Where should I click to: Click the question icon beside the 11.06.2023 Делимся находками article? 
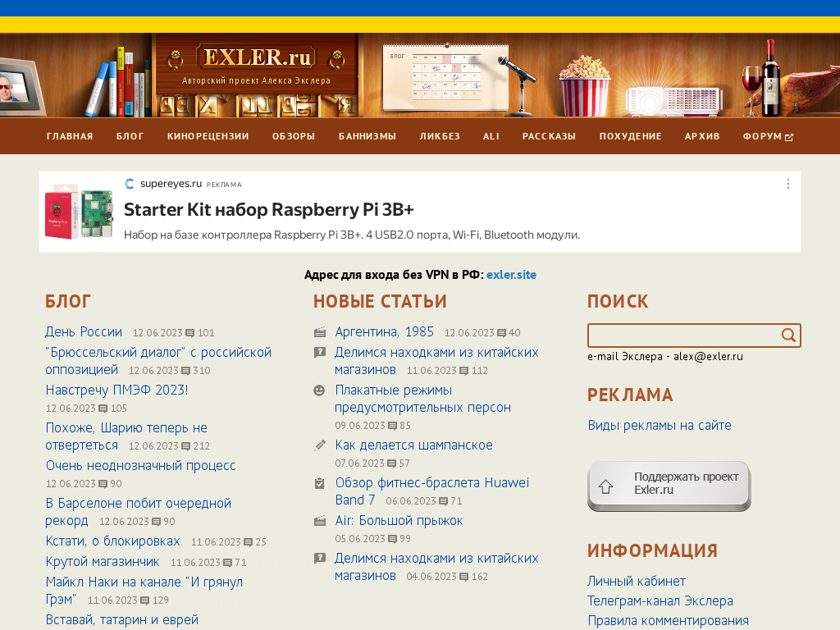pyautogui.click(x=320, y=353)
